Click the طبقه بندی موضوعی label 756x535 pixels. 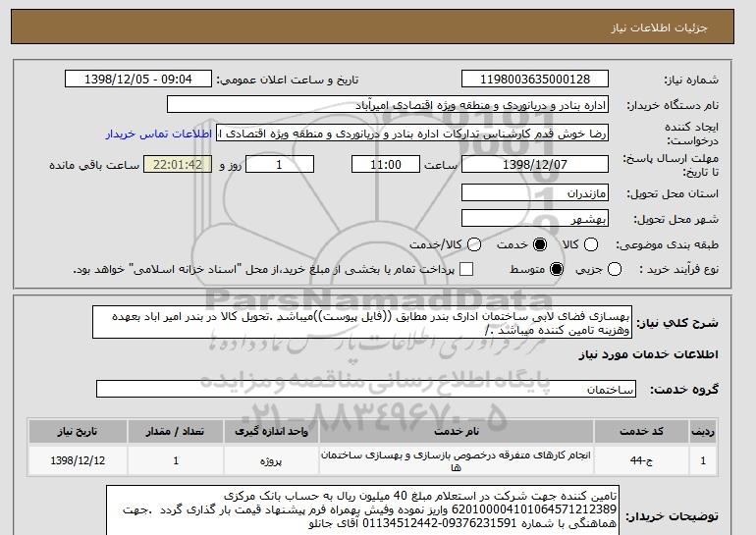667,244
